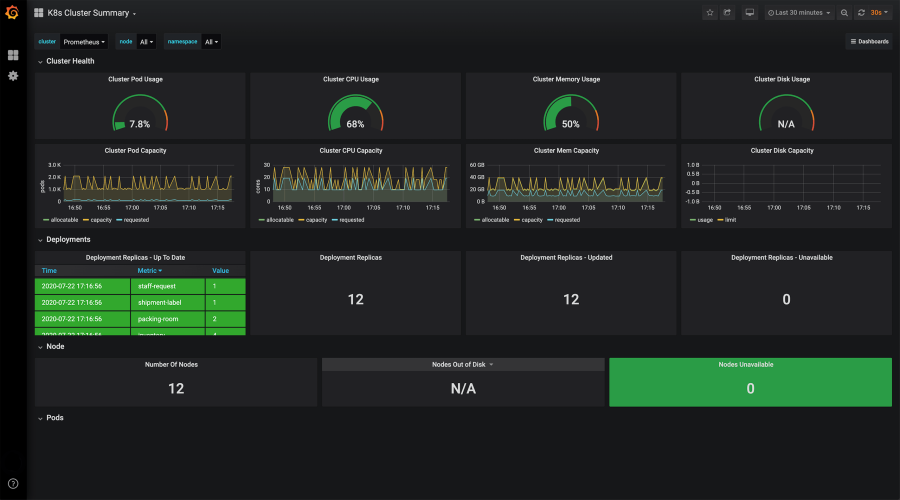Image resolution: width=900 pixels, height=500 pixels.
Task: Star this dashboard as favorite
Action: [710, 13]
